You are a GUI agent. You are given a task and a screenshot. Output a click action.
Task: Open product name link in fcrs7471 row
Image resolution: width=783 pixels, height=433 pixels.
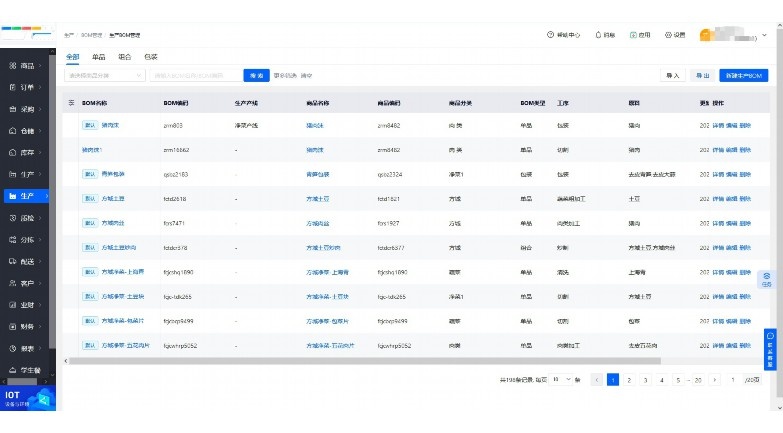318,223
